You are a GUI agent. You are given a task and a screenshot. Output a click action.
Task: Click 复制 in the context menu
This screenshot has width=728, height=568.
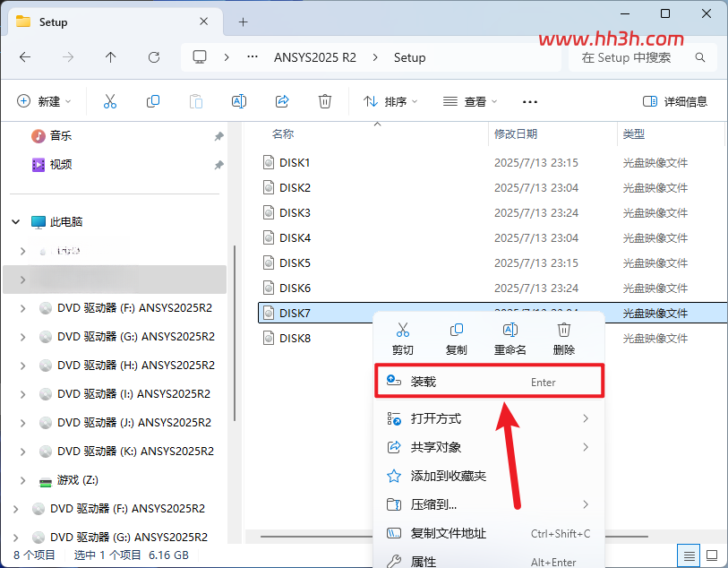coord(457,339)
